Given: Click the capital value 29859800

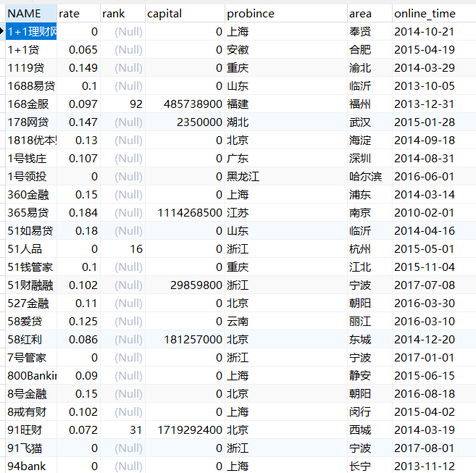Looking at the screenshot, I should click(196, 285).
